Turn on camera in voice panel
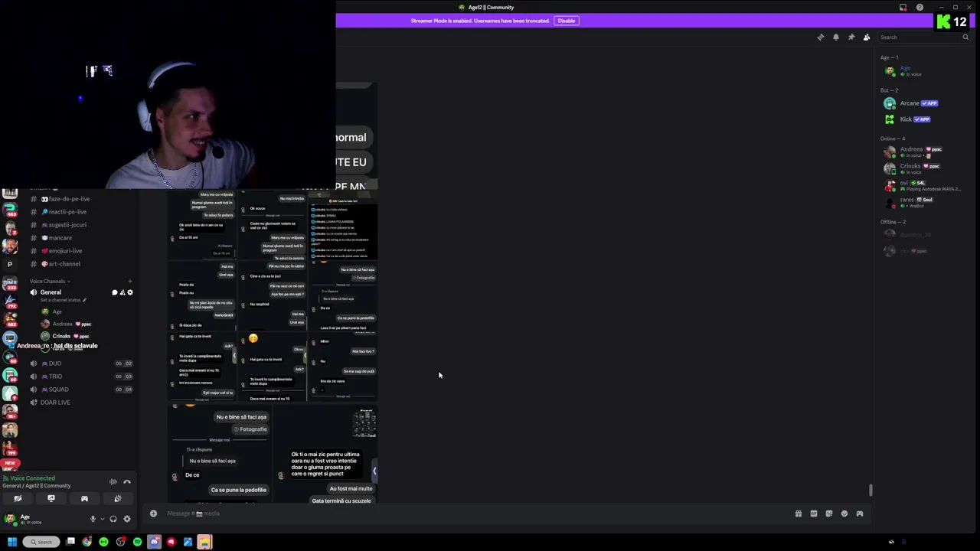Viewport: 980px width, 551px height. click(x=18, y=498)
